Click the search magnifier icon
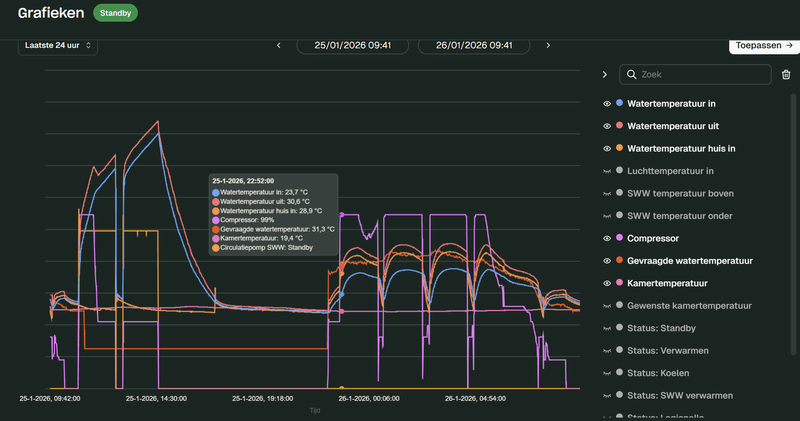The image size is (800, 421). 632,75
